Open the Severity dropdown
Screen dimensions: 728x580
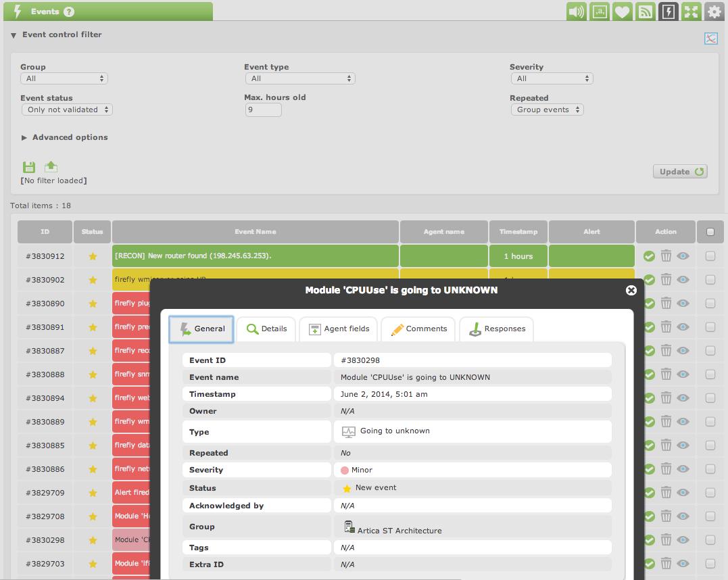(552, 78)
